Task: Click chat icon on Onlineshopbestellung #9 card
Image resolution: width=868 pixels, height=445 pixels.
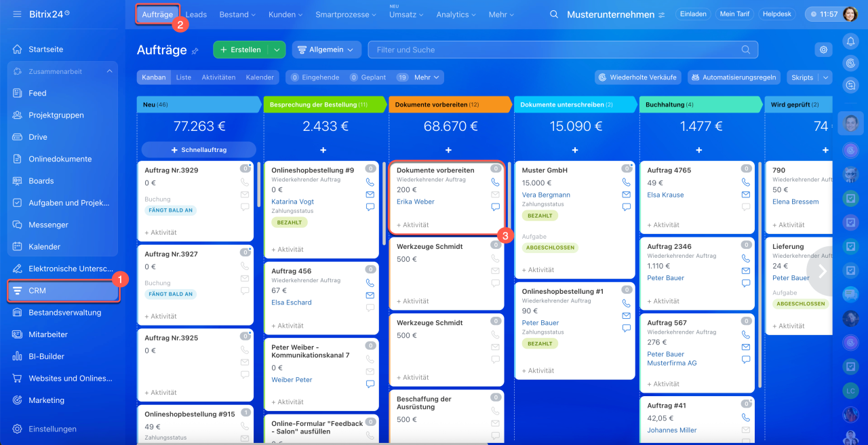Action: click(x=370, y=207)
